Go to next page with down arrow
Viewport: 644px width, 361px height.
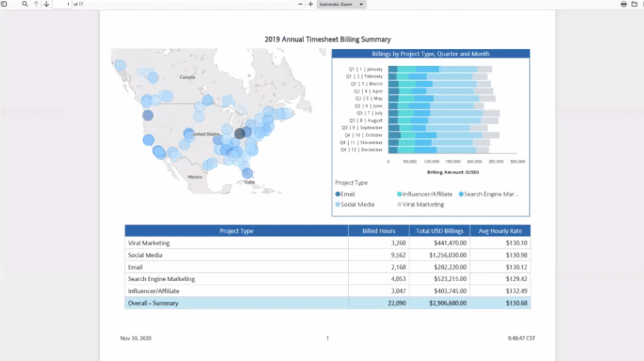[46, 4]
